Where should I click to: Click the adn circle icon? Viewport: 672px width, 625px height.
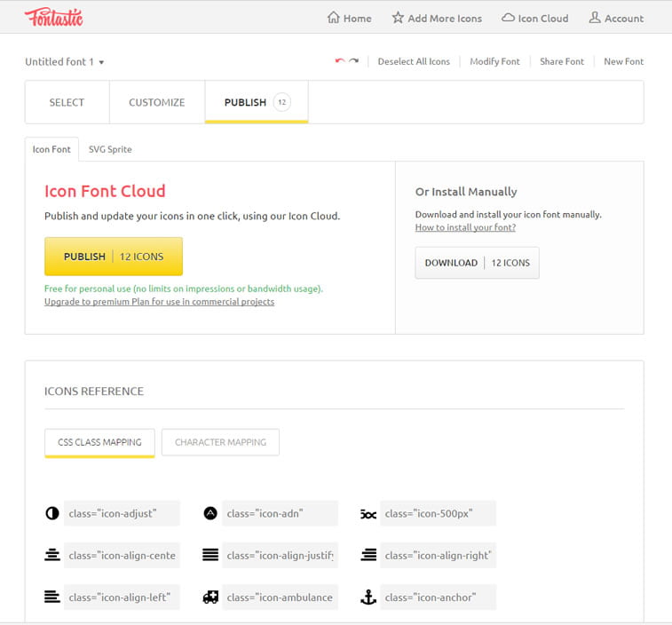pyautogui.click(x=210, y=513)
